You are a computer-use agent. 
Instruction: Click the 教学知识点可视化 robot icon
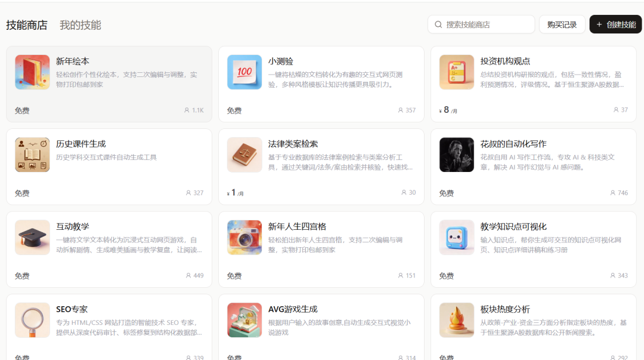coord(457,238)
